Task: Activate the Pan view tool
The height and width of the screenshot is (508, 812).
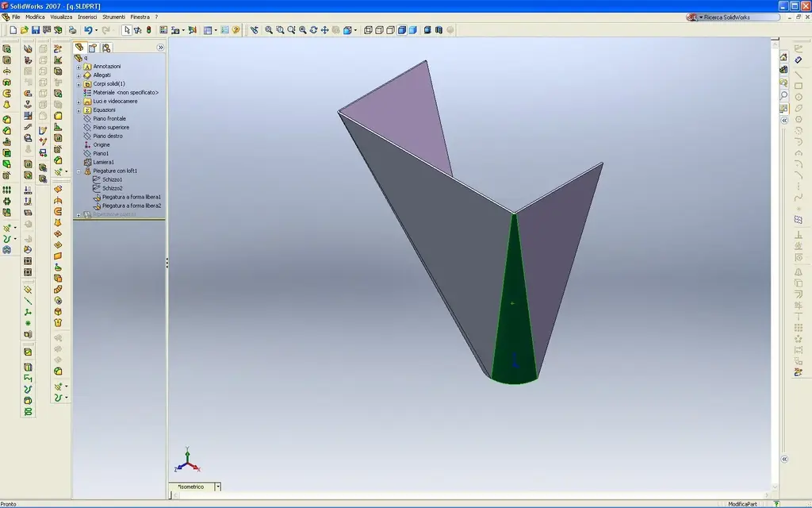Action: [x=324, y=30]
